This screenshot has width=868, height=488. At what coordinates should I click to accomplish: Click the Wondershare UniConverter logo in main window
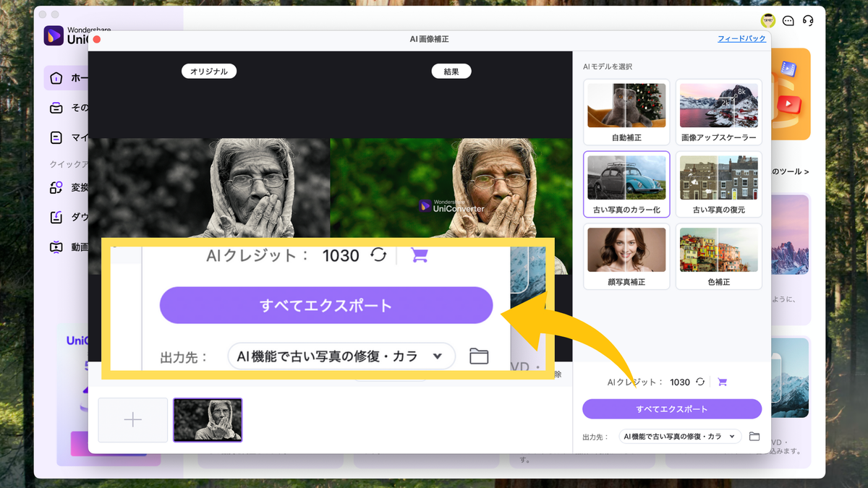(x=54, y=35)
